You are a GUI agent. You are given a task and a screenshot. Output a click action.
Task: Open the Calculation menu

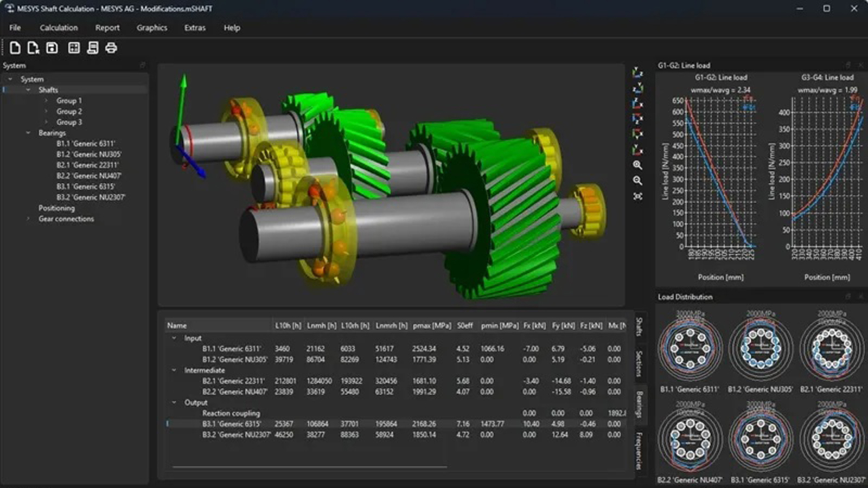click(x=59, y=28)
